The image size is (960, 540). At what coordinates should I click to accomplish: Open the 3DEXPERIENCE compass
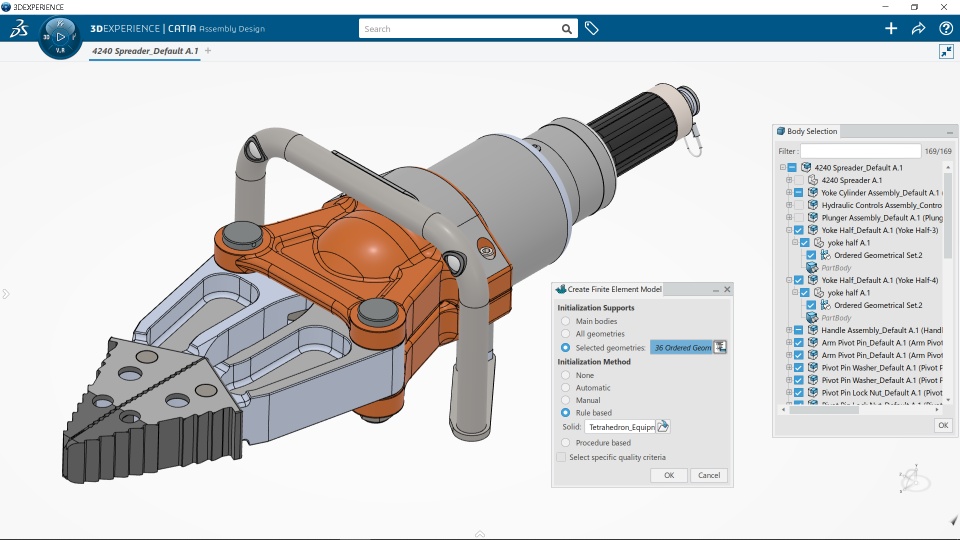point(60,37)
